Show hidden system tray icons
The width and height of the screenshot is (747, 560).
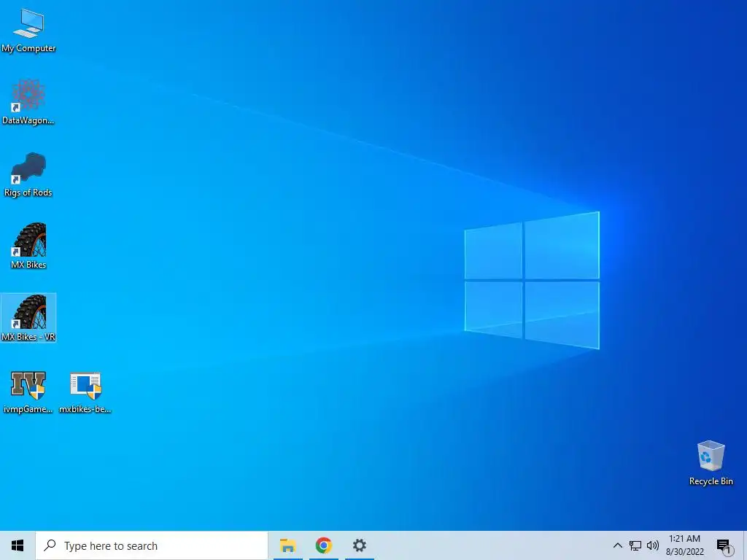(x=617, y=545)
